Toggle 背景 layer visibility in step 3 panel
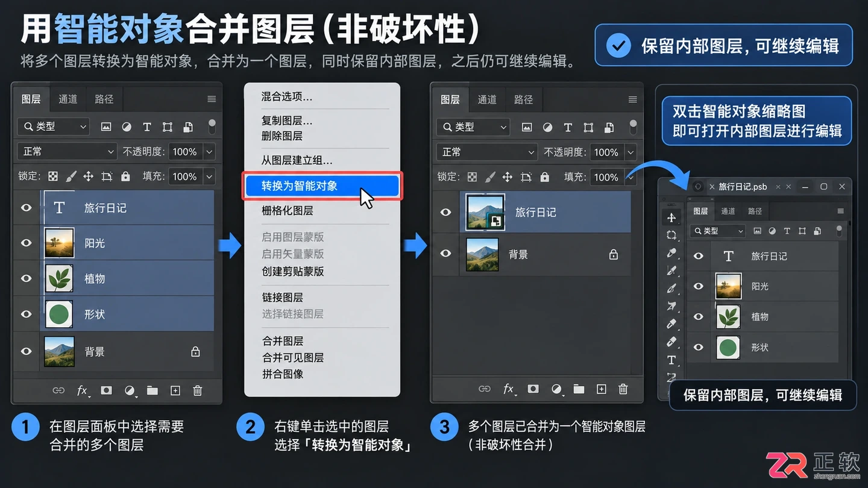This screenshot has height=488, width=868. coord(445,254)
